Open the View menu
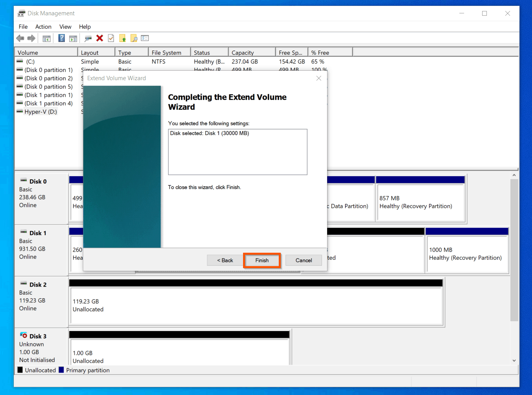The height and width of the screenshot is (395, 532). [x=65, y=26]
